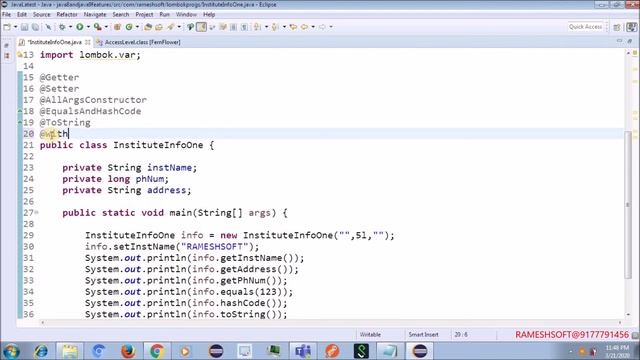
Task: Toggle the Mark Occurrences toolbar button
Action: click(201, 27)
